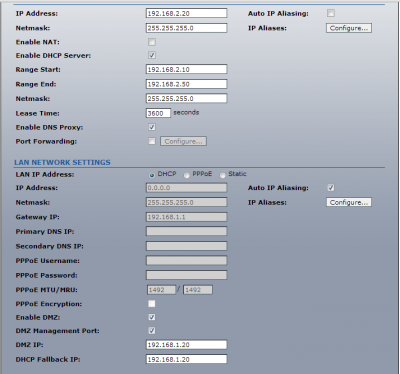Enable the NAT checkbox

pyautogui.click(x=152, y=42)
